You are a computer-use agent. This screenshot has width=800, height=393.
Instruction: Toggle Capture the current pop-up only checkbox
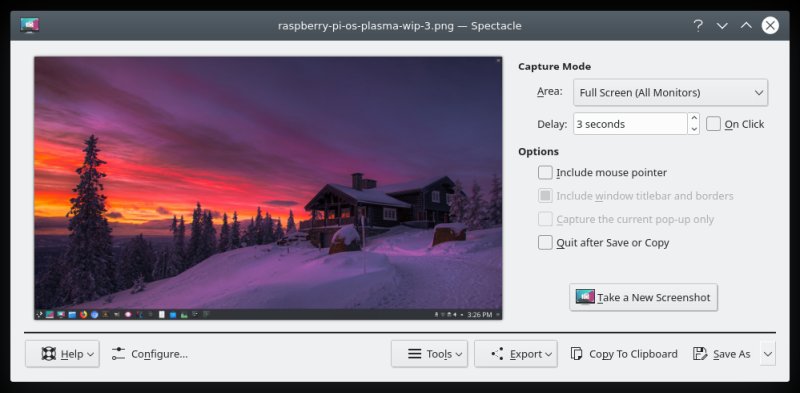(x=545, y=219)
